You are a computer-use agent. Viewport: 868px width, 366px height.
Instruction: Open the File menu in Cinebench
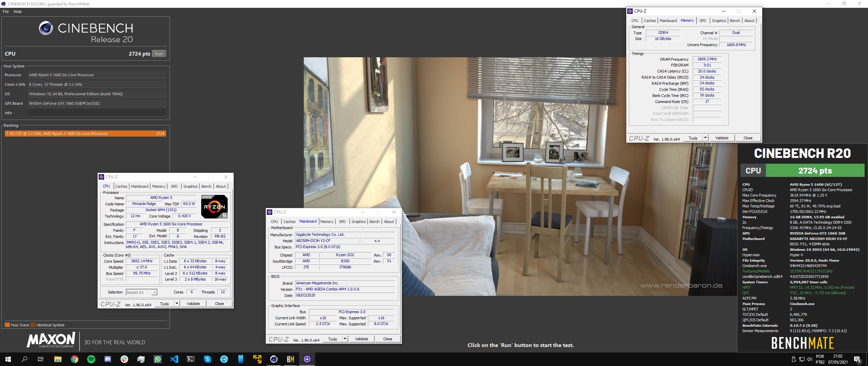(6, 12)
